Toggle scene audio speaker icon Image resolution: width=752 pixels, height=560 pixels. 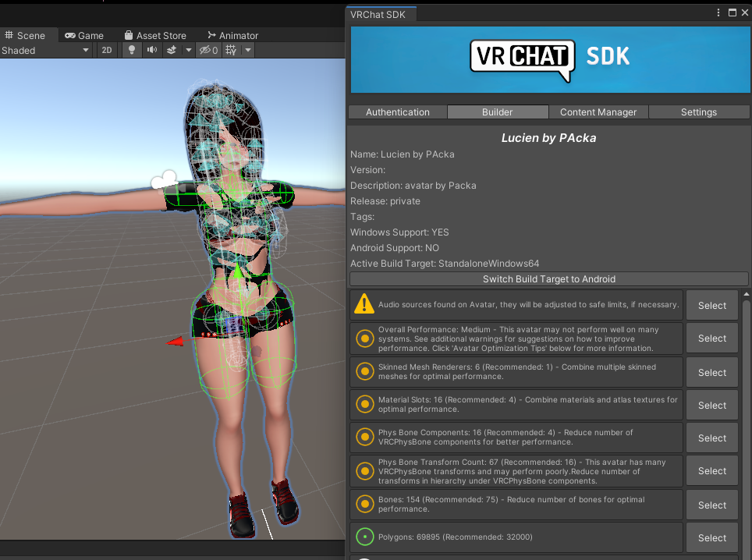[152, 50]
